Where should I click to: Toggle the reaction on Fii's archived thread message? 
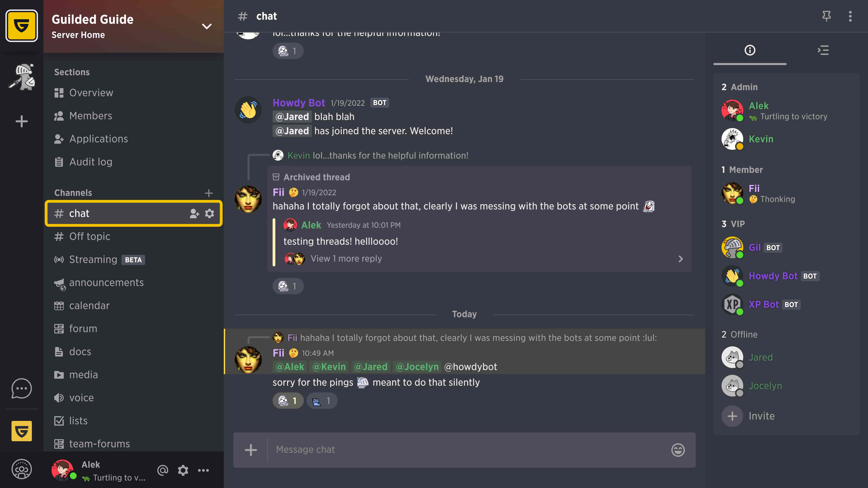pyautogui.click(x=288, y=286)
